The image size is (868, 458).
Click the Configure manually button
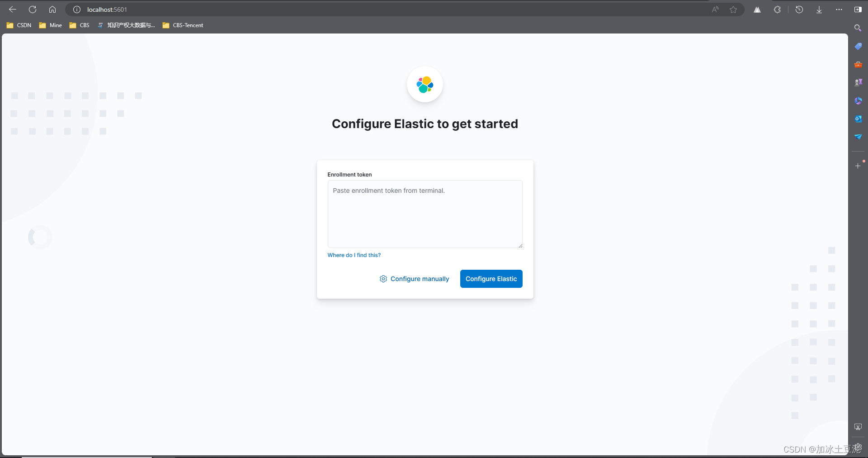point(415,279)
